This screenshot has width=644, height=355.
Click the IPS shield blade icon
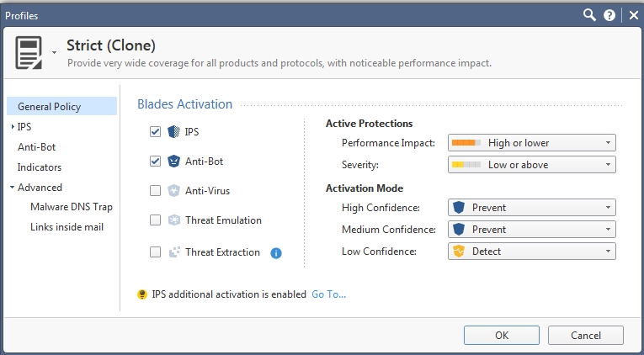(x=173, y=132)
